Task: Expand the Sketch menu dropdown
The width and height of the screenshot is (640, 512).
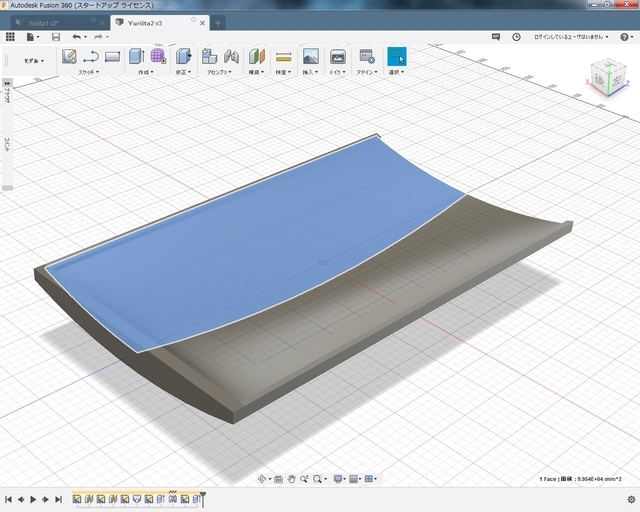Action: tap(89, 72)
